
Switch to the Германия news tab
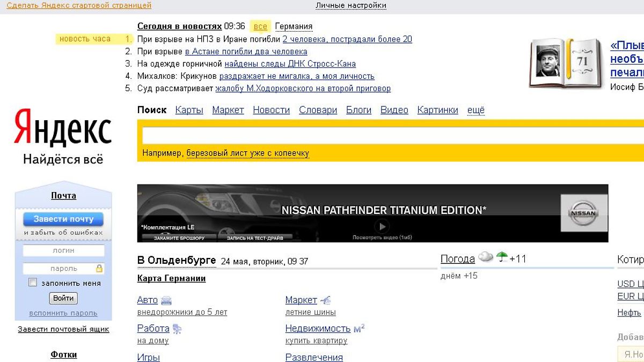click(294, 26)
